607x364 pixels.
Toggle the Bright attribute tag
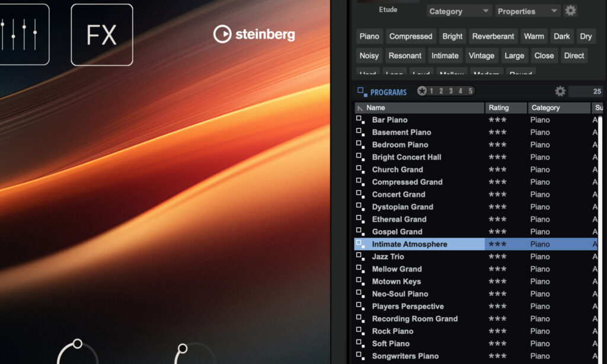pos(452,36)
